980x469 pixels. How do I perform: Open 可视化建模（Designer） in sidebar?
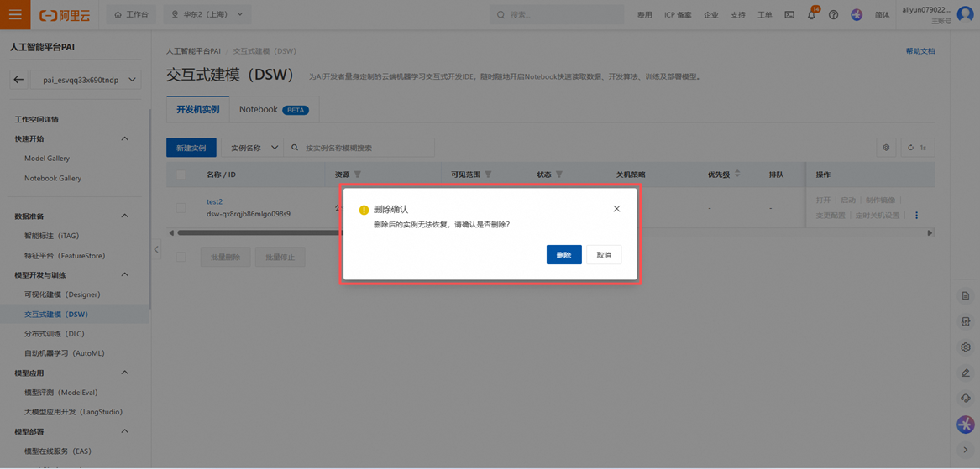pos(62,294)
